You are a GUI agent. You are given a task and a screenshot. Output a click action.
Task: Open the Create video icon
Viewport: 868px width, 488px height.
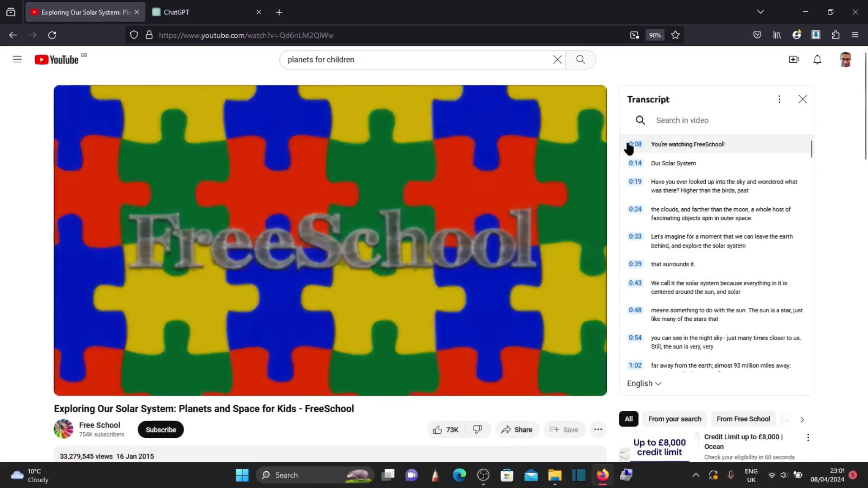pos(794,60)
